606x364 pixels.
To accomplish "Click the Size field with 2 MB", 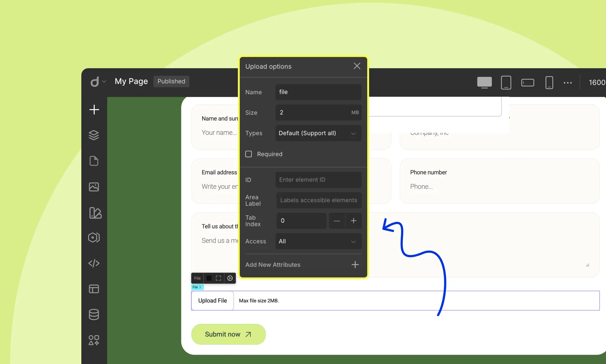I will (x=318, y=113).
